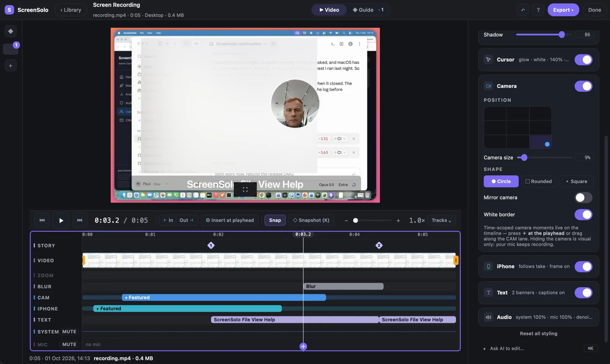Click the Text section T icon
The image size is (610, 364).
point(488,292)
